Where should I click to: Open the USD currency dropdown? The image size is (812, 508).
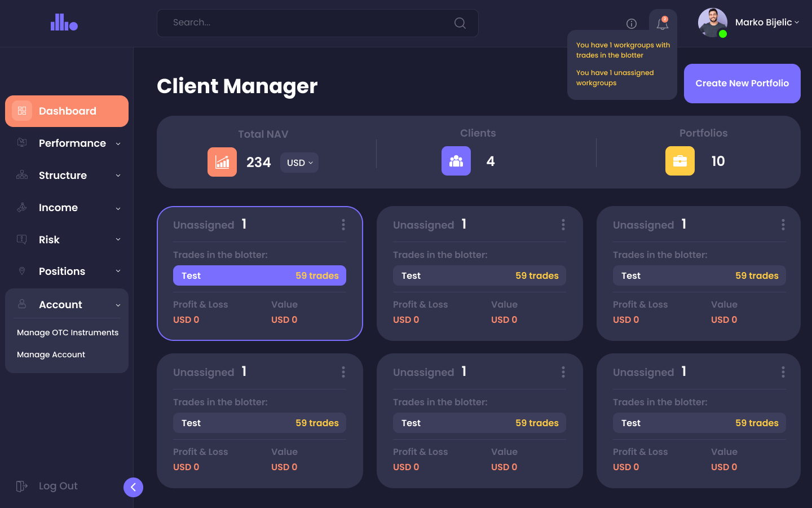[x=299, y=163]
